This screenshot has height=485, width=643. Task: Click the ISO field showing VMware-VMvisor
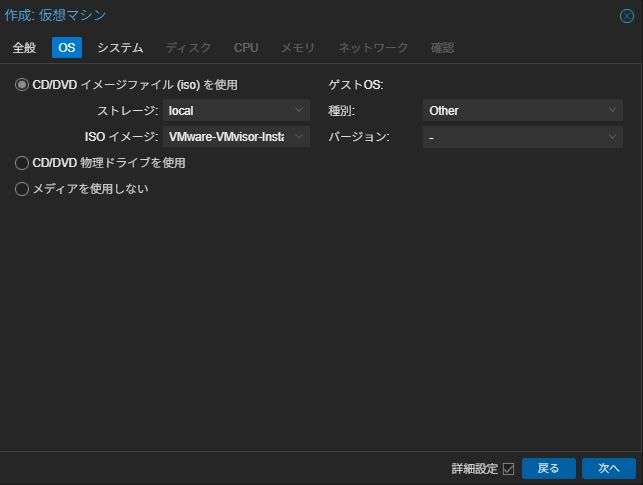pos(236,136)
